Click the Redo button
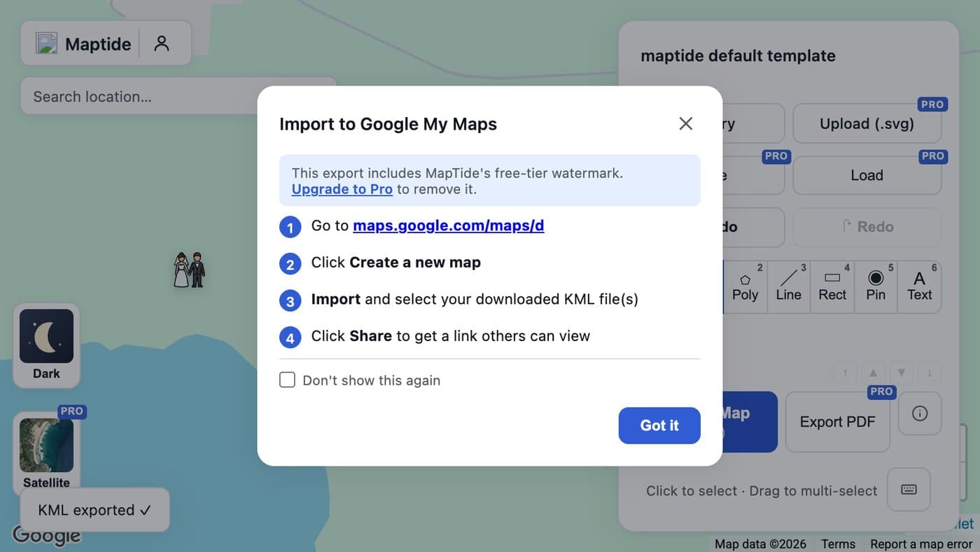The width and height of the screenshot is (980, 552). pos(867,227)
